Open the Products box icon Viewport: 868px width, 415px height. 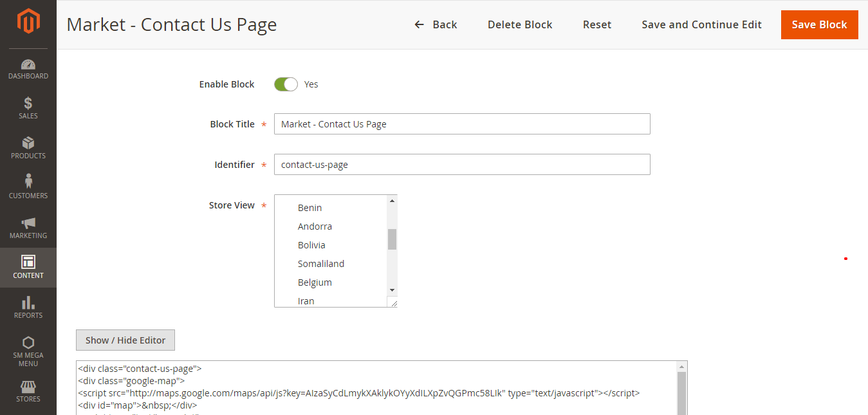coord(28,143)
